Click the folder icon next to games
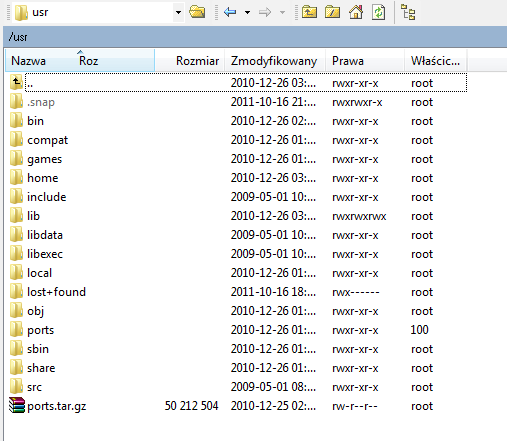The width and height of the screenshot is (507, 441). tap(16, 158)
